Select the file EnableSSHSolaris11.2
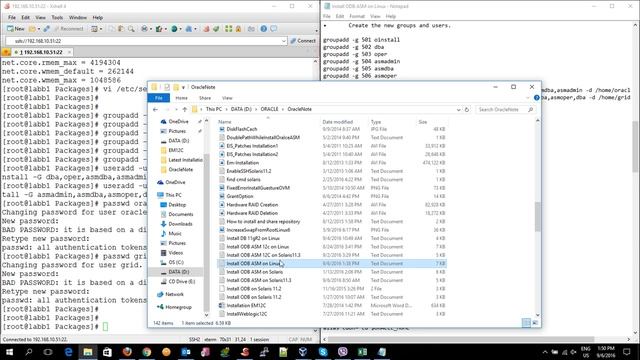 click(249, 171)
